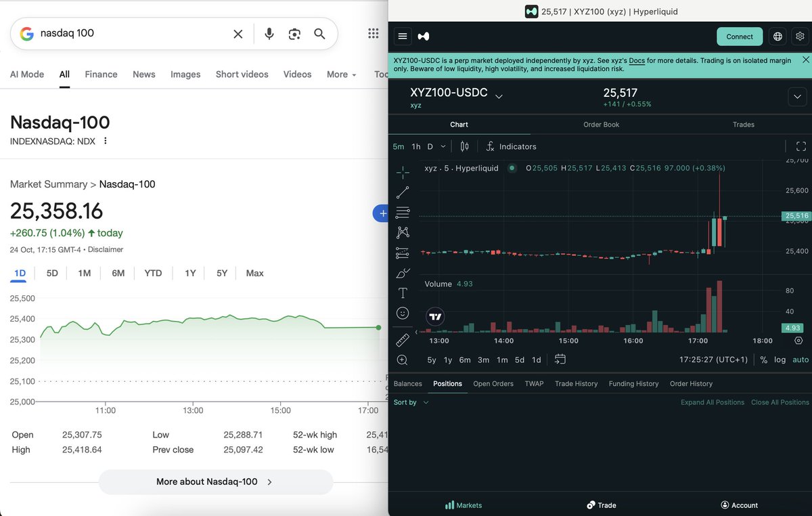Open language globe selector in Hyperliquid
Viewport: 812px width, 516px height.
777,37
